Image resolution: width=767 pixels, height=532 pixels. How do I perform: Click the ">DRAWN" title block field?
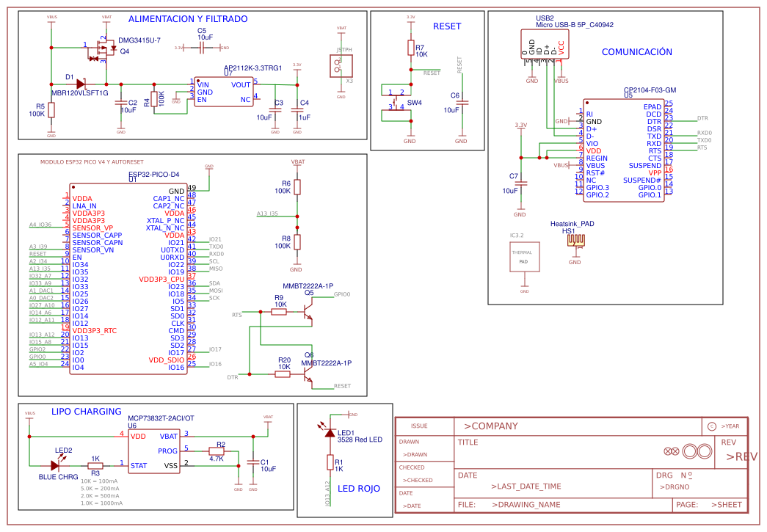[x=415, y=455]
